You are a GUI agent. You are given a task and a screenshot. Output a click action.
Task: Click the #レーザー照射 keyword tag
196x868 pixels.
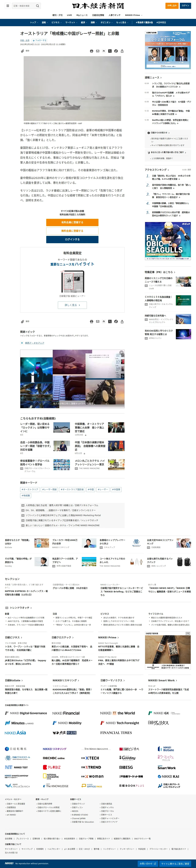[49, 490]
